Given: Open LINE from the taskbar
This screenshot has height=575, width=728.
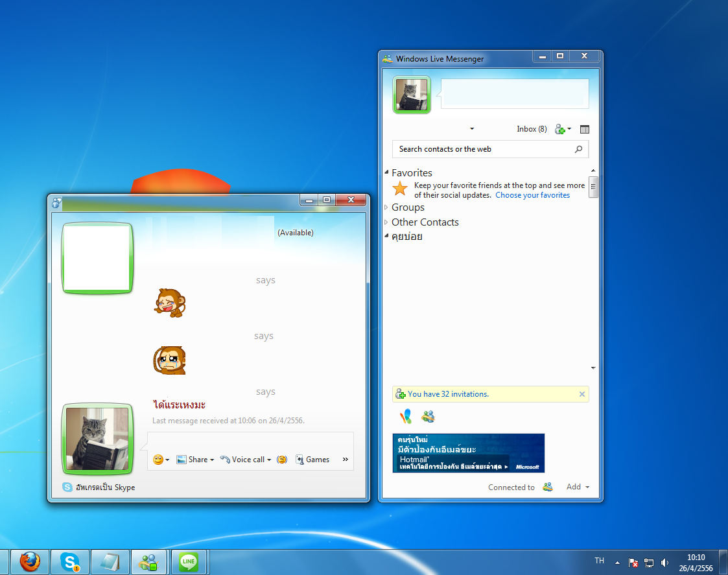Looking at the screenshot, I should 189,562.
